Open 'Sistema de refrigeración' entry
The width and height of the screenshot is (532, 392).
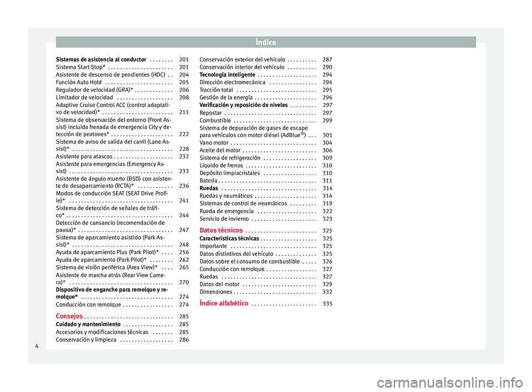[230, 158]
